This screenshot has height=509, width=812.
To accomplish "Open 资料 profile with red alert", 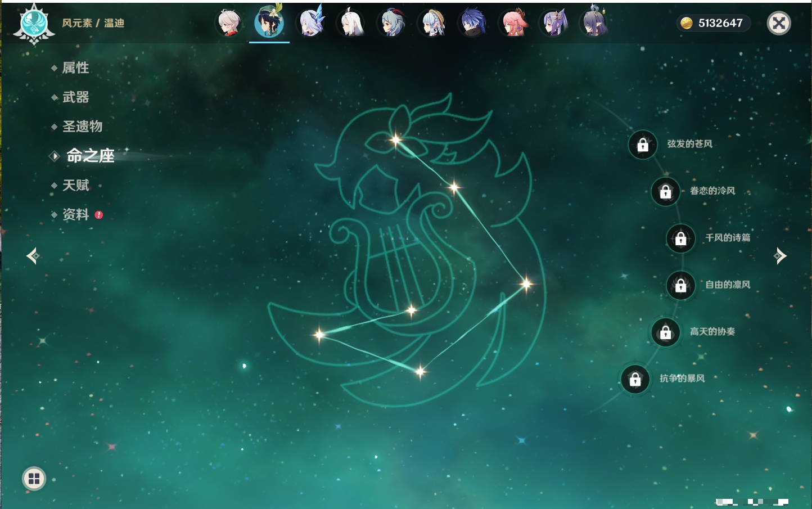I will click(x=75, y=214).
